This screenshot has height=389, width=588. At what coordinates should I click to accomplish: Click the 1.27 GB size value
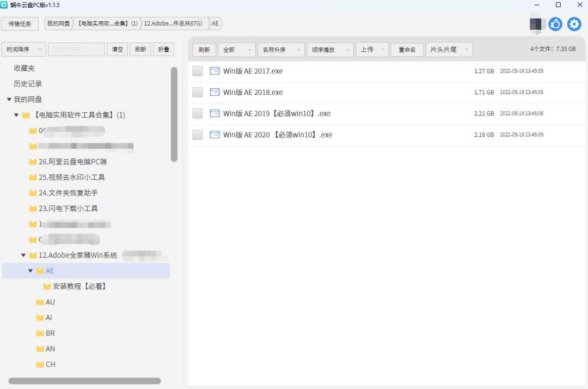[484, 71]
